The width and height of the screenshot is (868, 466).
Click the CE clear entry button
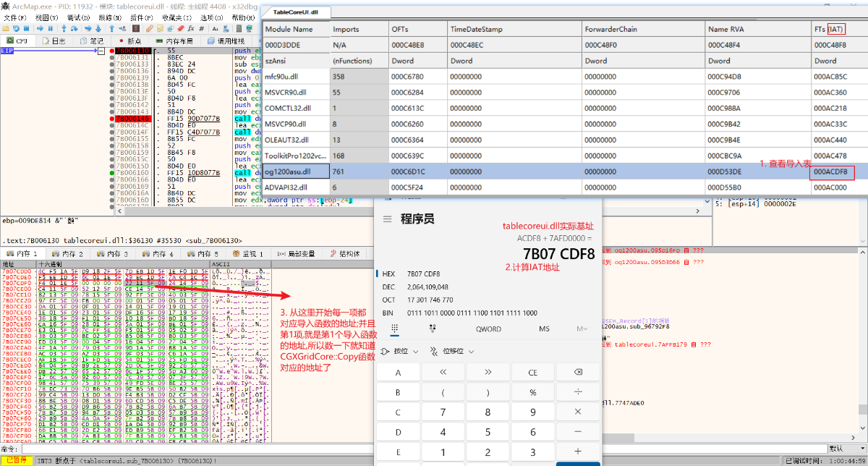[x=532, y=372]
